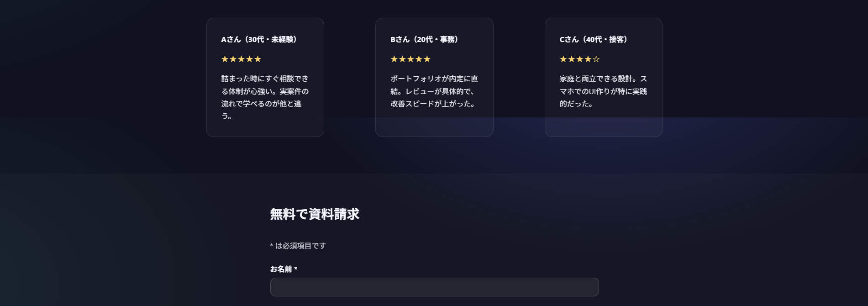This screenshot has height=306, width=868.
Task: Click the middle star in Bさん's rating
Action: pyautogui.click(x=410, y=59)
